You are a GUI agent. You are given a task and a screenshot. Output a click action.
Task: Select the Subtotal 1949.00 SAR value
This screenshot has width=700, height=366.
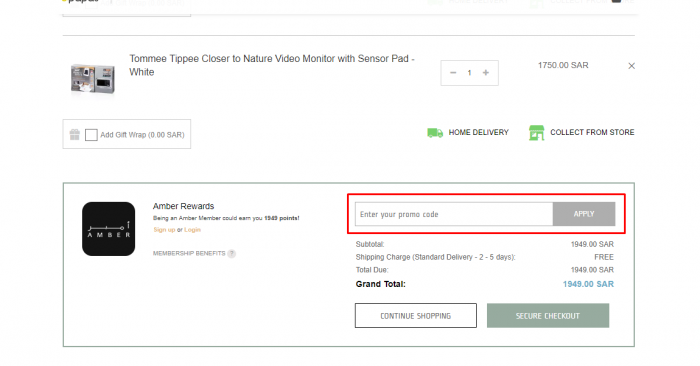pyautogui.click(x=592, y=245)
